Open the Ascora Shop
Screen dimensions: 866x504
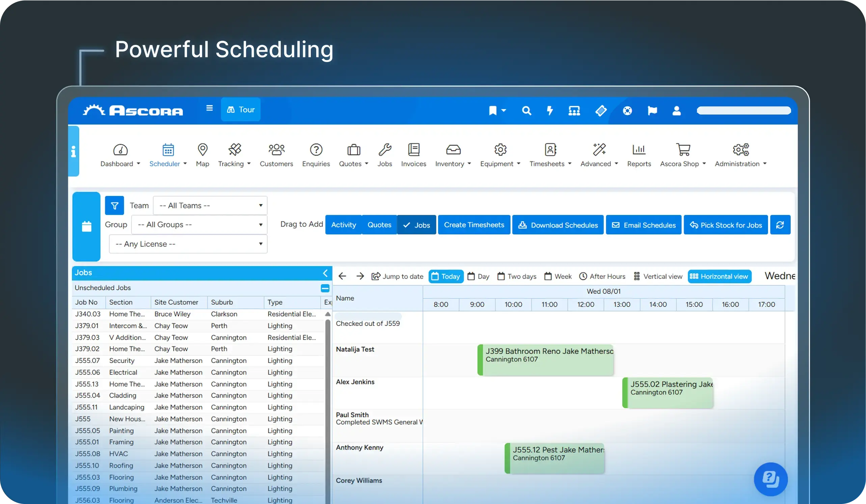pos(682,155)
